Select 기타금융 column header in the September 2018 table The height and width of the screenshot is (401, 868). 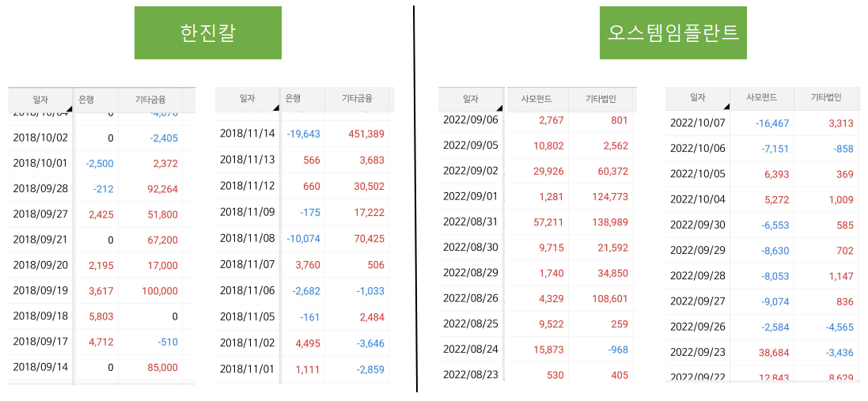point(150,100)
